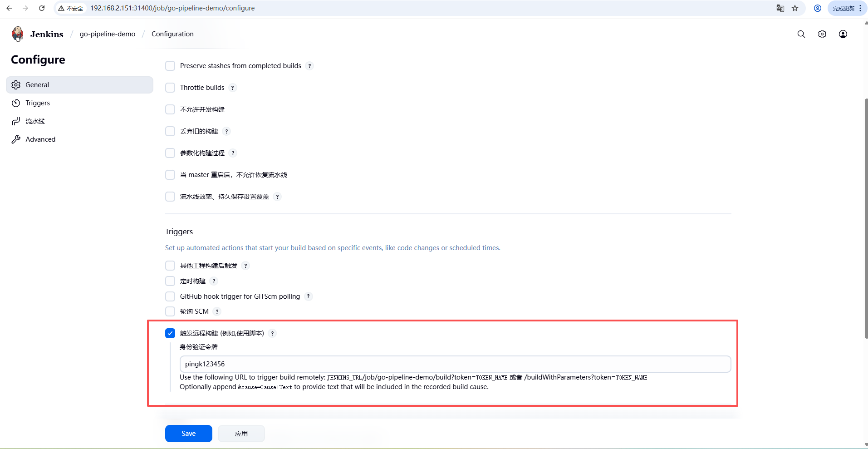Go to Advanced section in sidebar
868x449 pixels.
click(40, 139)
